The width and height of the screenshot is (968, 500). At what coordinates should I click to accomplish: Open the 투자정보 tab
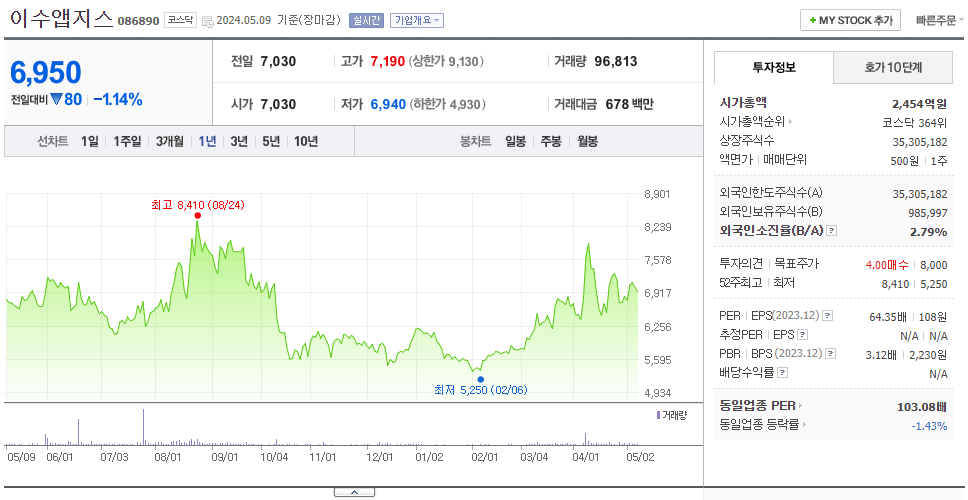[774, 68]
